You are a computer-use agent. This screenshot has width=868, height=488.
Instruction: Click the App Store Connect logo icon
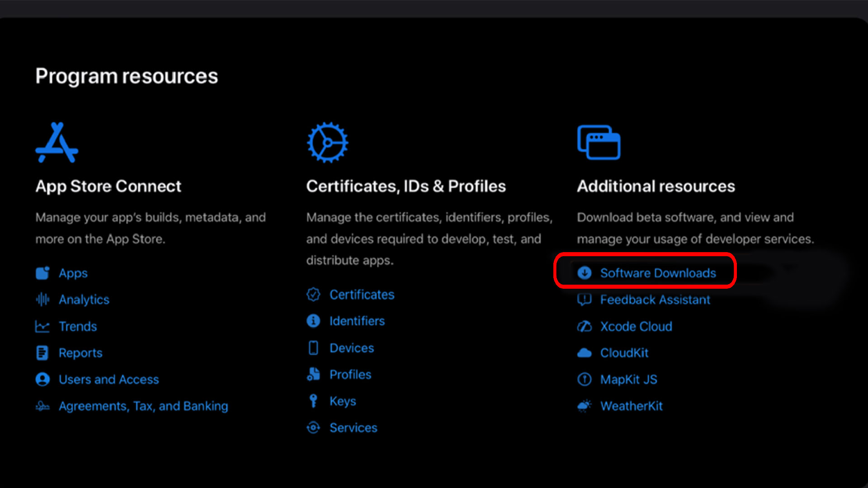point(57,142)
